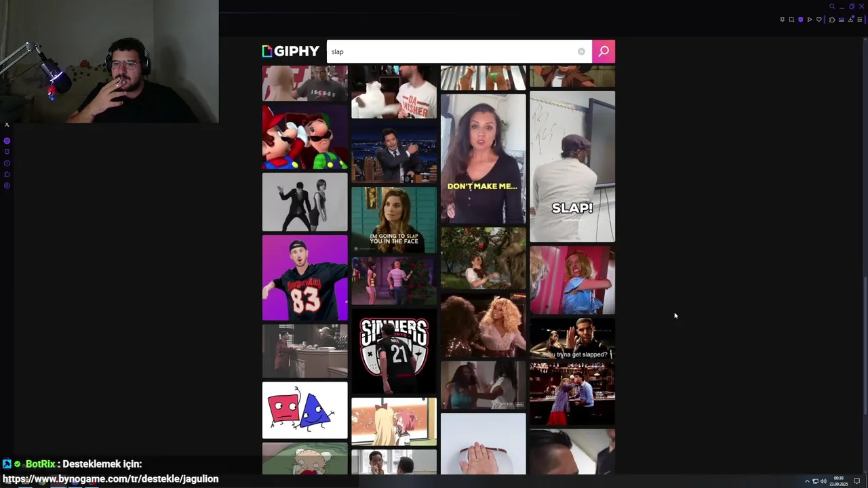Open the Mario and Luigi slap GIF
The image size is (868, 488).
click(x=304, y=137)
